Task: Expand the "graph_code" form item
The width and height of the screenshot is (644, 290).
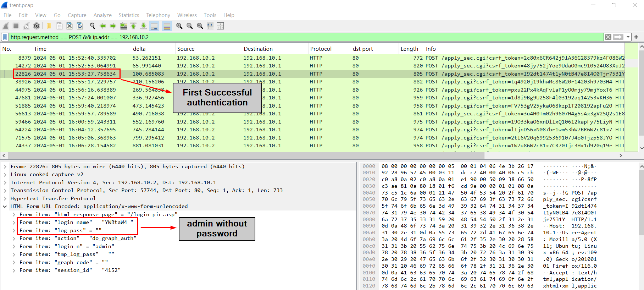Action: point(14,262)
